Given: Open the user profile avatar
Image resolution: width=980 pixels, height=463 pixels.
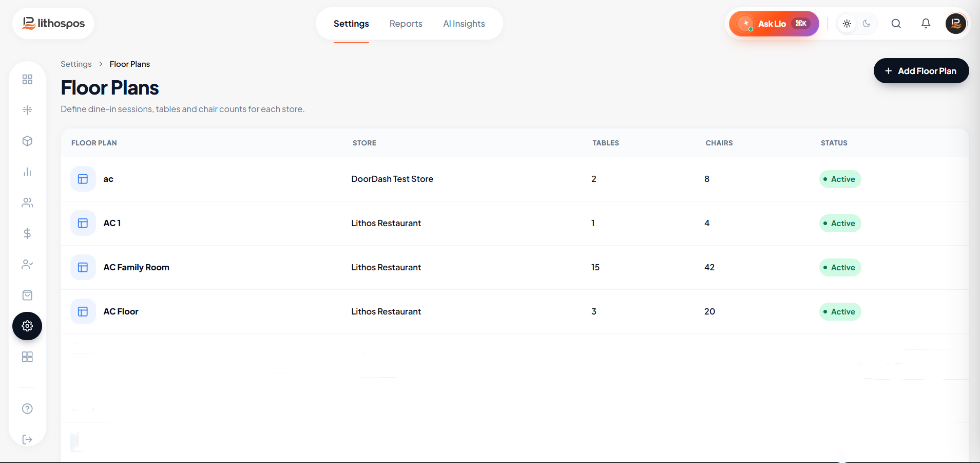Looking at the screenshot, I should pyautogui.click(x=956, y=24).
